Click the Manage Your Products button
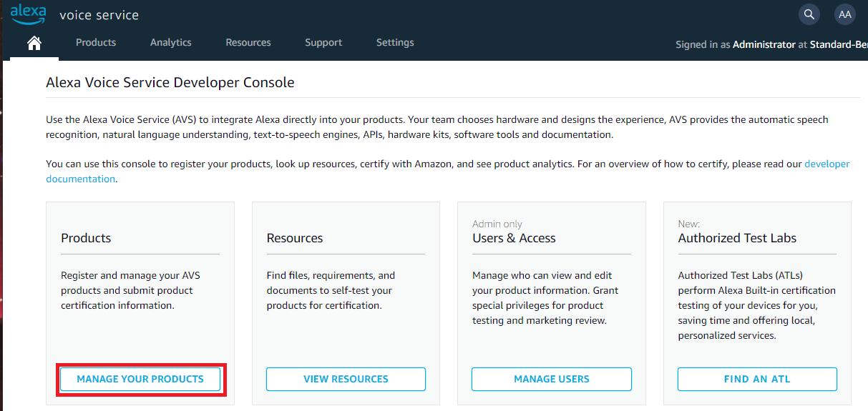Viewport: 868px width, 411px height. 140,379
